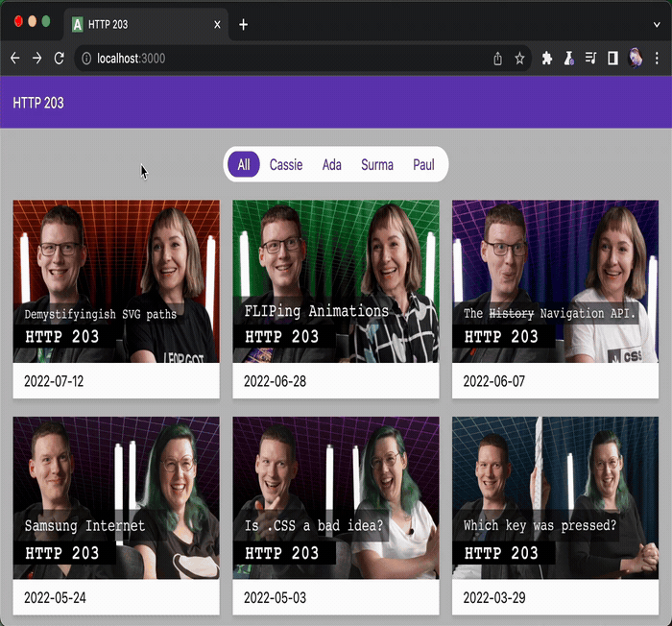Filter videos by Ada
672x626 pixels.
click(332, 164)
